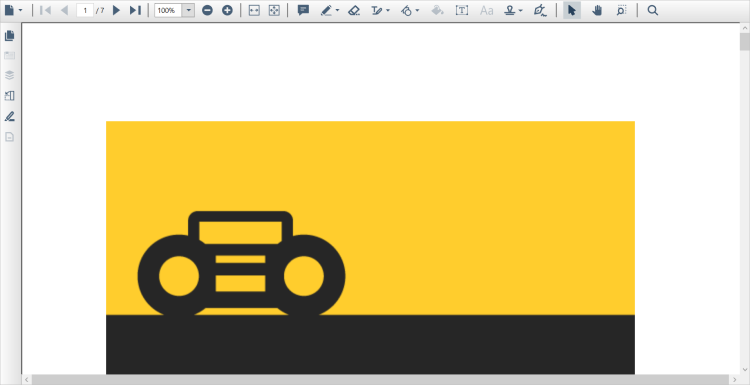
Task: Click the boombox illustration on the page
Action: point(241,264)
